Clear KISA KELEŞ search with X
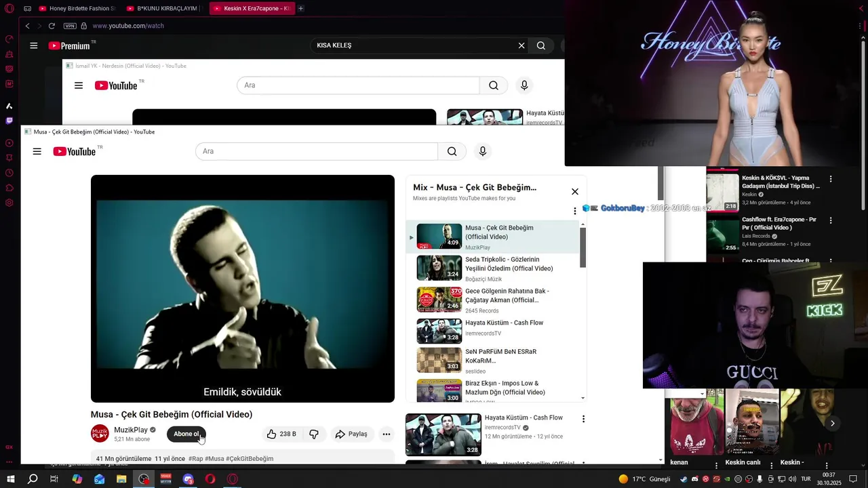The height and width of the screenshot is (488, 868). coord(521,45)
